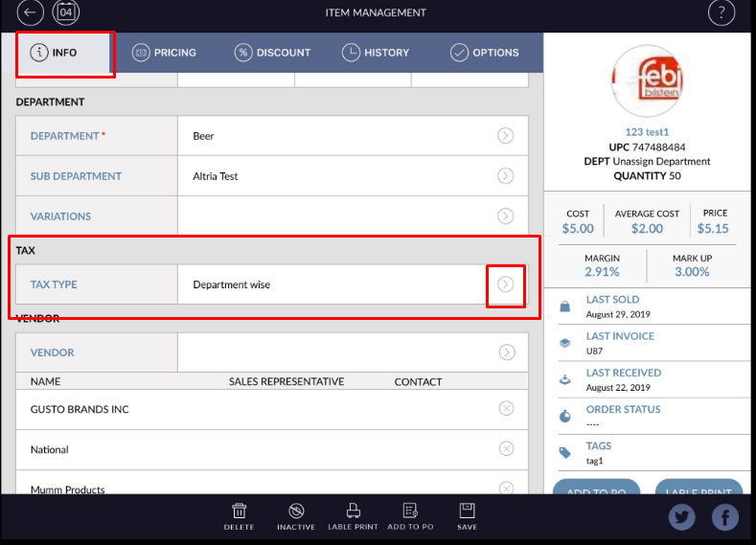Open the Twitter share icon
Image resolution: width=756 pixels, height=545 pixels.
[x=682, y=517]
